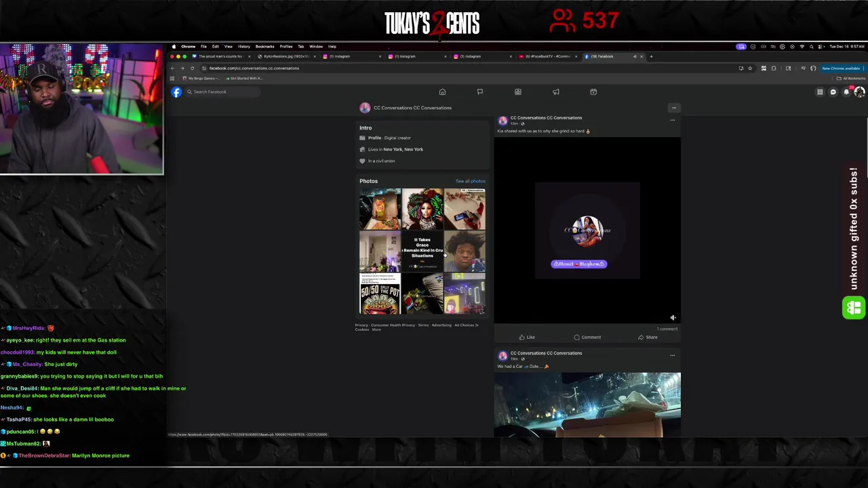The width and height of the screenshot is (868, 488).
Task: Open the Window menu
Action: click(x=316, y=47)
